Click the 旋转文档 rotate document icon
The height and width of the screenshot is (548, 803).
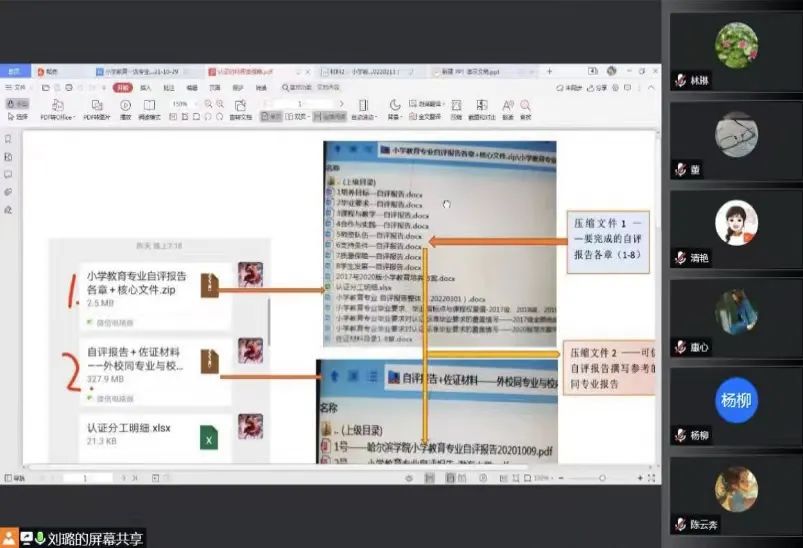coord(240,106)
